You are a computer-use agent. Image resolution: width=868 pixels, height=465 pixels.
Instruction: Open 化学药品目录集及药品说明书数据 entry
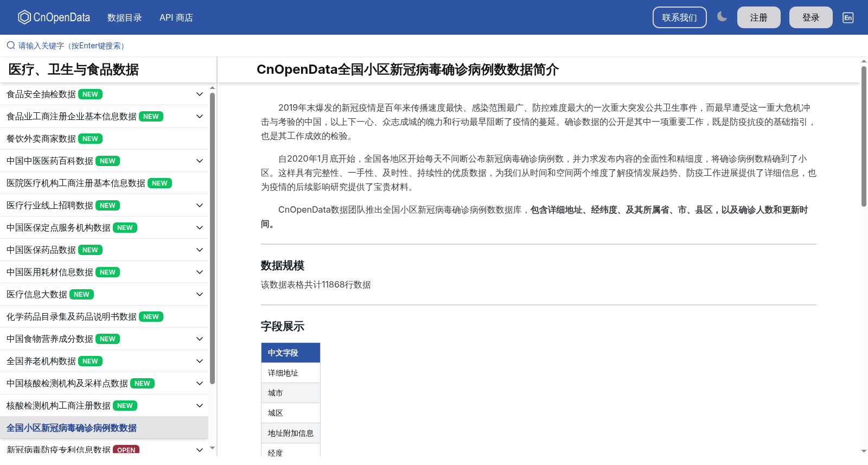104,317
